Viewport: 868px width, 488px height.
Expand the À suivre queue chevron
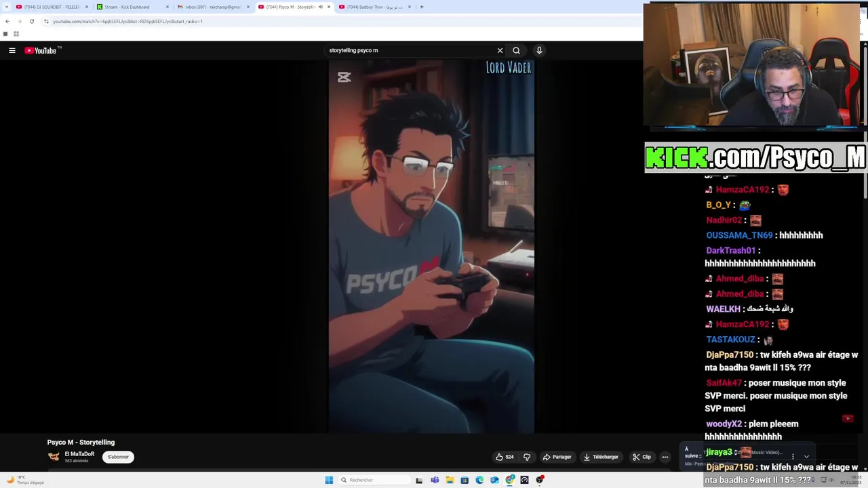(806, 457)
